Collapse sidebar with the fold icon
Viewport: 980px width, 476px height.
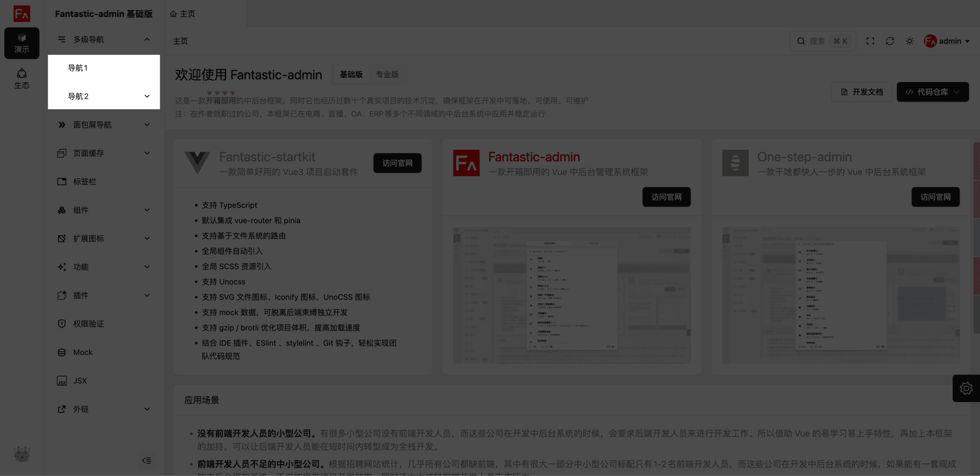coord(147,460)
